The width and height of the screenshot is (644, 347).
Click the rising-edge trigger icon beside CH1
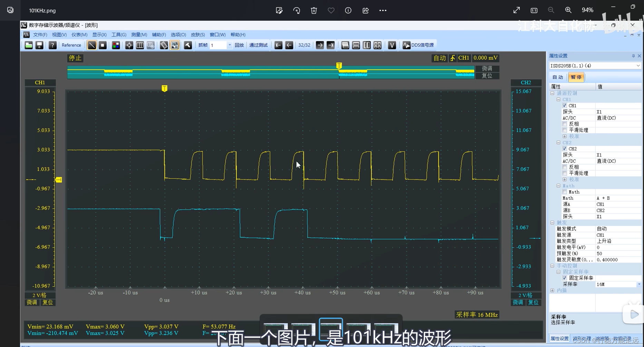coord(452,58)
